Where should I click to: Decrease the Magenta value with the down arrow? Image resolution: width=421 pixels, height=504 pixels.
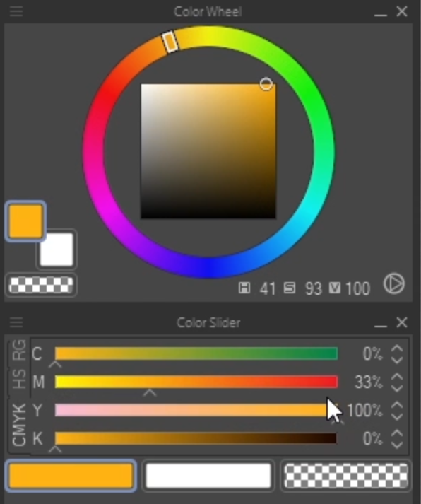tap(397, 388)
